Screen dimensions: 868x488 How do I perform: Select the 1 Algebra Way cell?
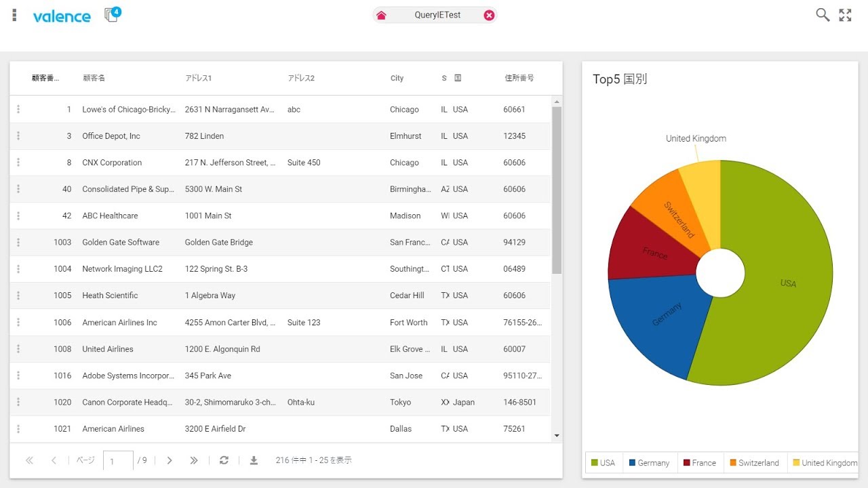pos(210,296)
